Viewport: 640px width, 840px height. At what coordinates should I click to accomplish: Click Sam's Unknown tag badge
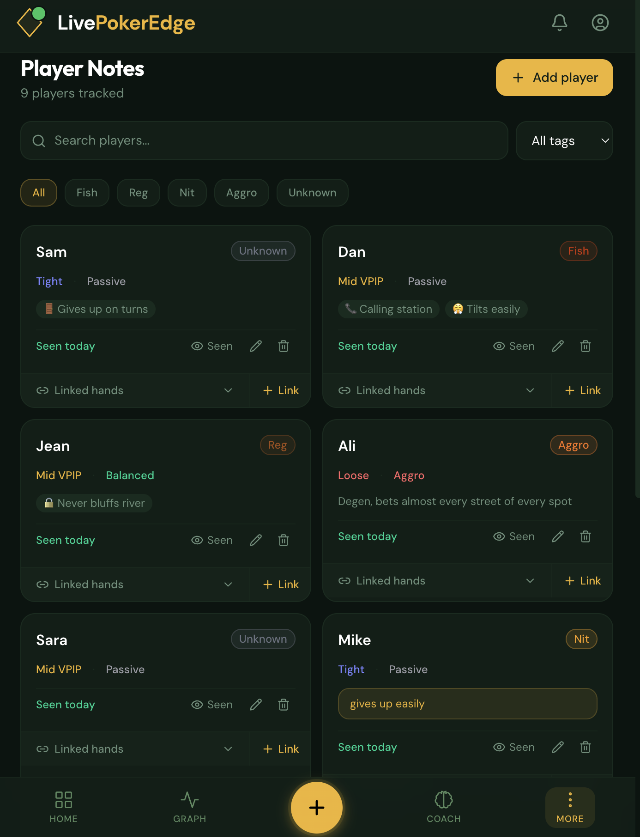point(263,251)
